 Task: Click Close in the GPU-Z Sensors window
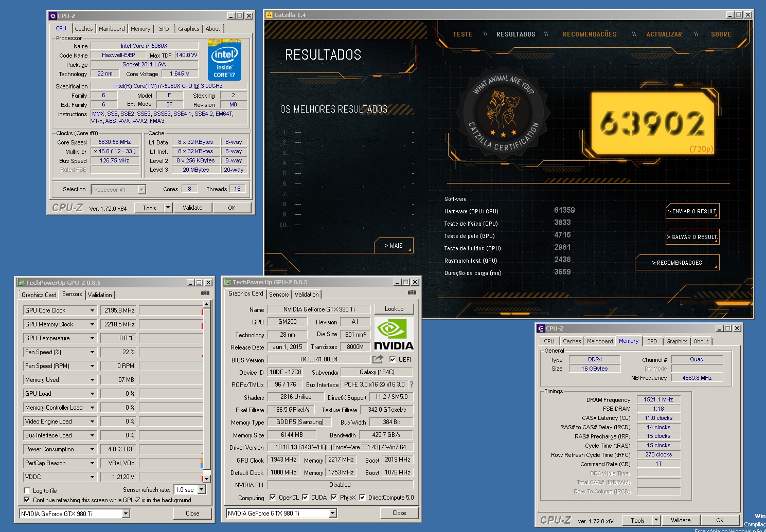point(192,513)
